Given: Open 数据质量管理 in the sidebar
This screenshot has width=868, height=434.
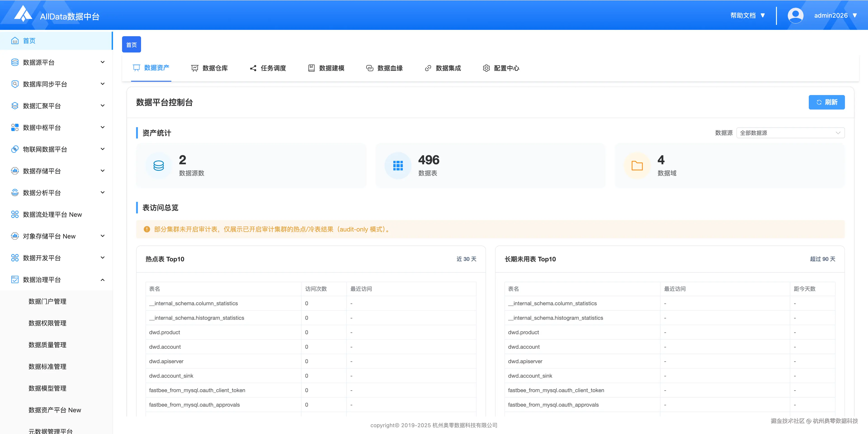Looking at the screenshot, I should [47, 345].
